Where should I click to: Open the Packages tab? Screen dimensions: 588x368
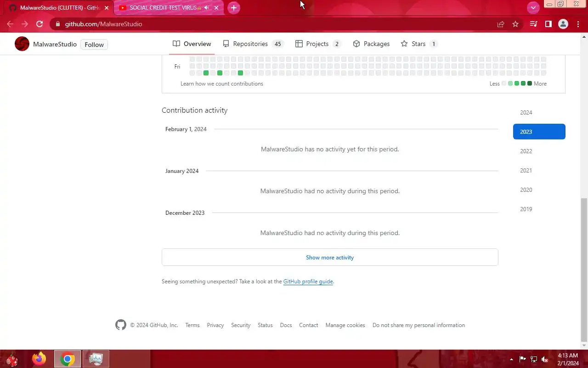coord(371,44)
